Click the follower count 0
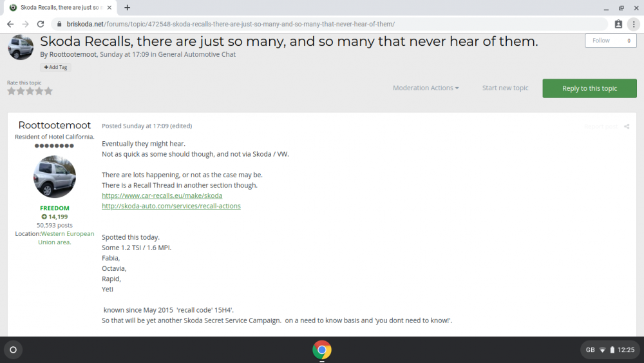This screenshot has height=363, width=644. click(x=629, y=40)
